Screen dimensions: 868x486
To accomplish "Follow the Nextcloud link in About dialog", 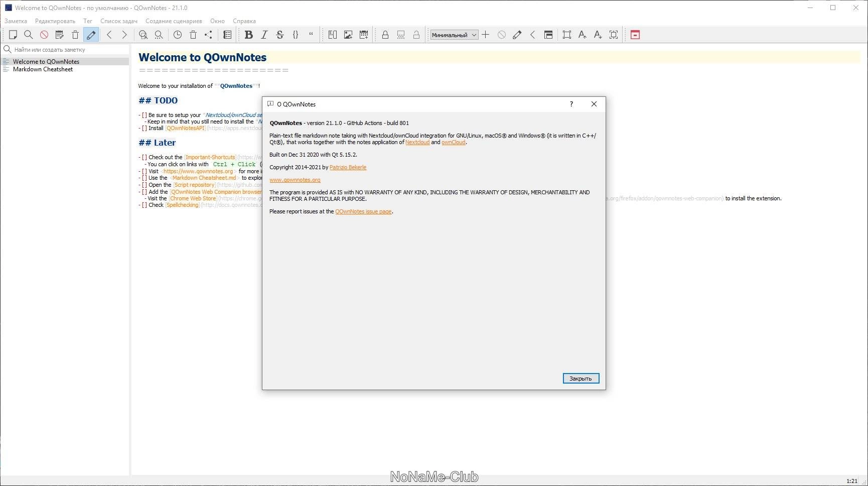I will [417, 142].
